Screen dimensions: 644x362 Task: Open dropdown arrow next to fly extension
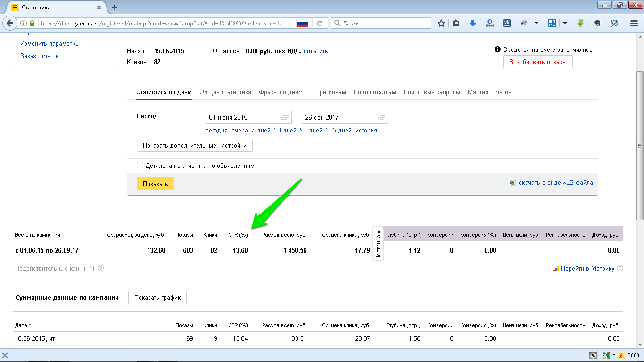coord(537,23)
